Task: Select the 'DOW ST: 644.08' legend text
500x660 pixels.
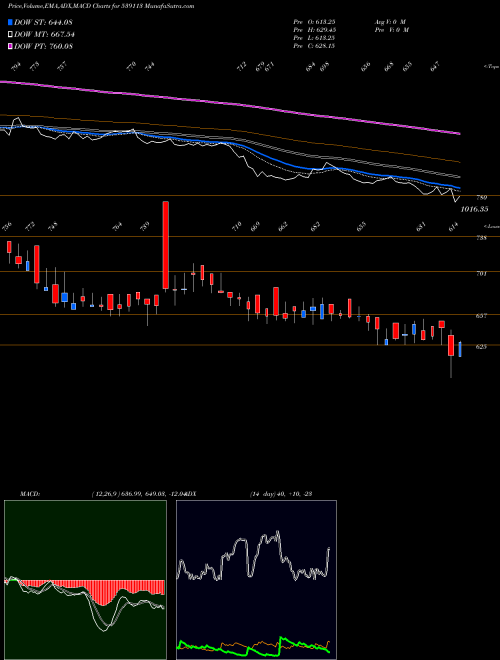Action: click(43, 22)
